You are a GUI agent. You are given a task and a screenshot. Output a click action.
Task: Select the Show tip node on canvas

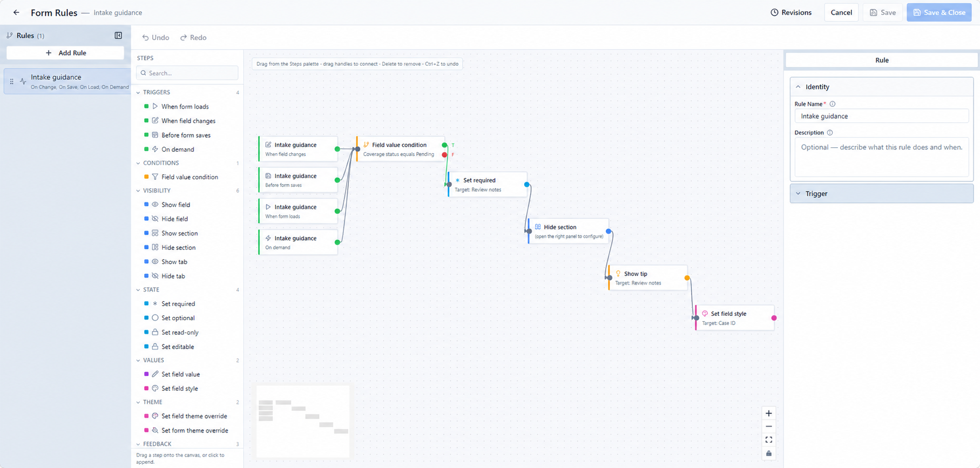(648, 278)
